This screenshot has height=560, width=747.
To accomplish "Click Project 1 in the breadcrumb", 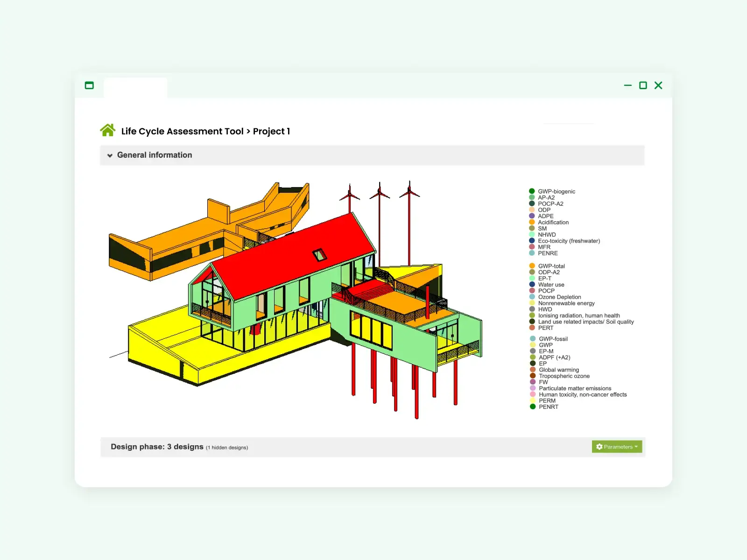I will [271, 131].
